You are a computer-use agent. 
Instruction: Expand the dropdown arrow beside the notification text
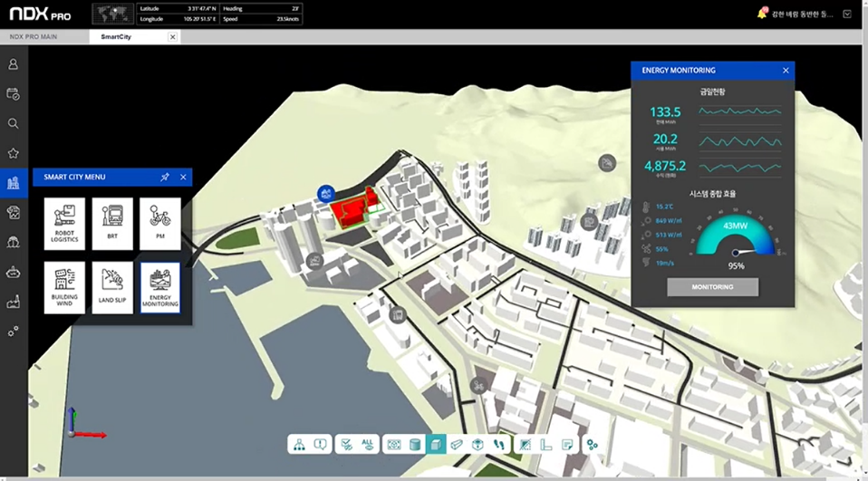(x=846, y=14)
